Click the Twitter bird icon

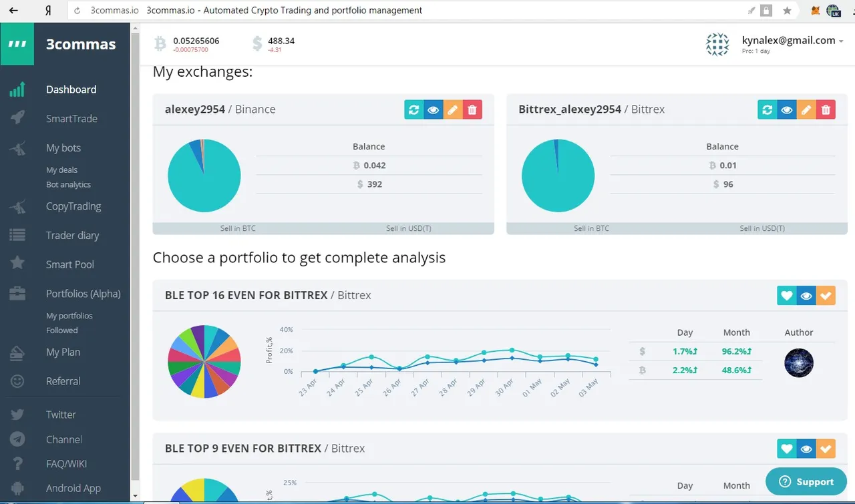tap(17, 415)
